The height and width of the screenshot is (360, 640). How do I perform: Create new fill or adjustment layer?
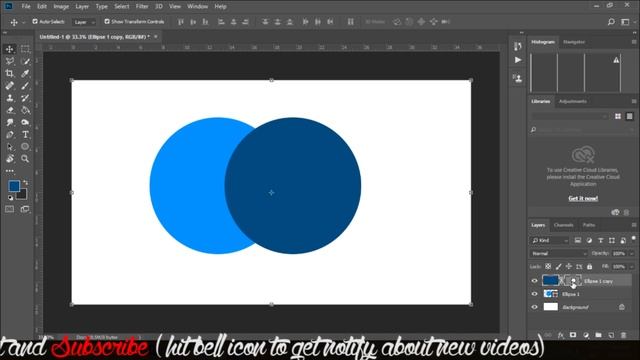586,335
